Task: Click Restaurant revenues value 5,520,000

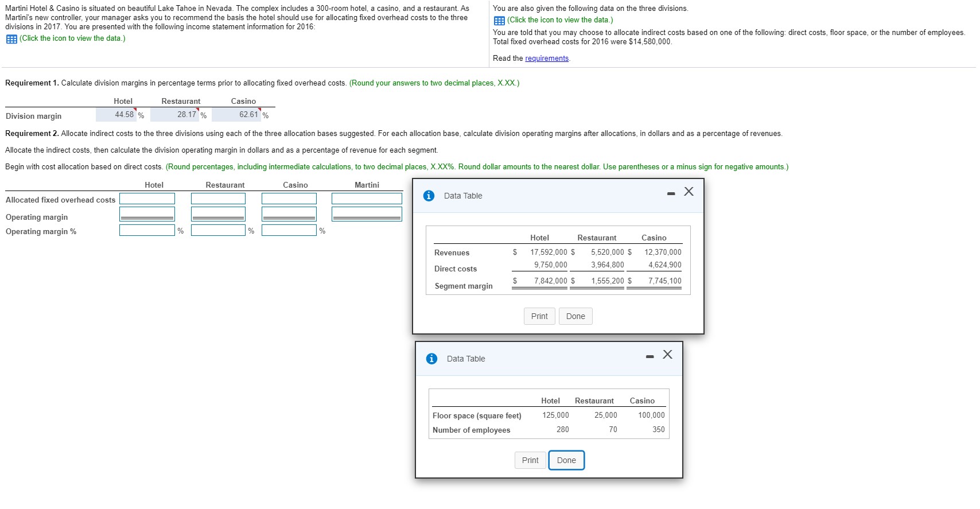Action: coord(608,252)
